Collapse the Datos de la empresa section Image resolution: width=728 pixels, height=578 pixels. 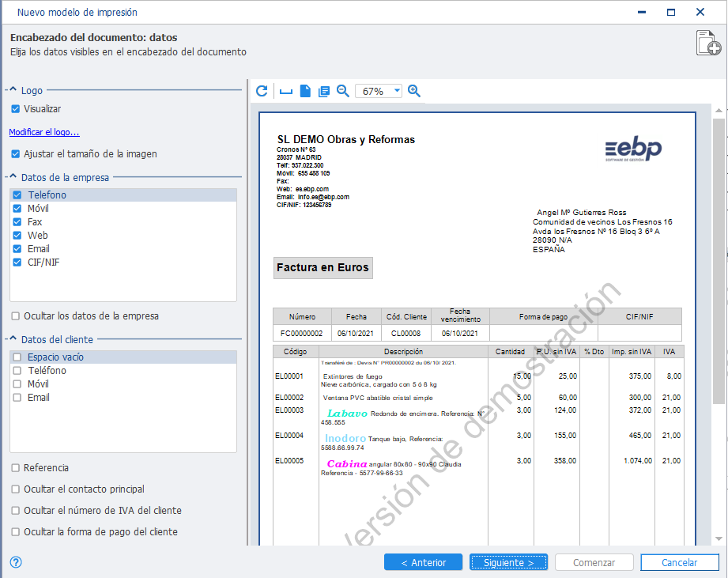click(x=13, y=177)
